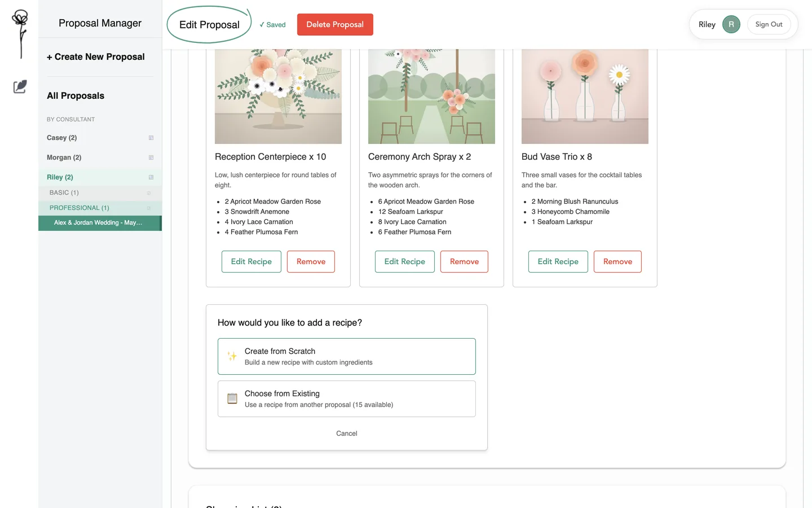Click the expander icon beside Morgan (2)
Screen dimensions: 812x508
click(151, 157)
